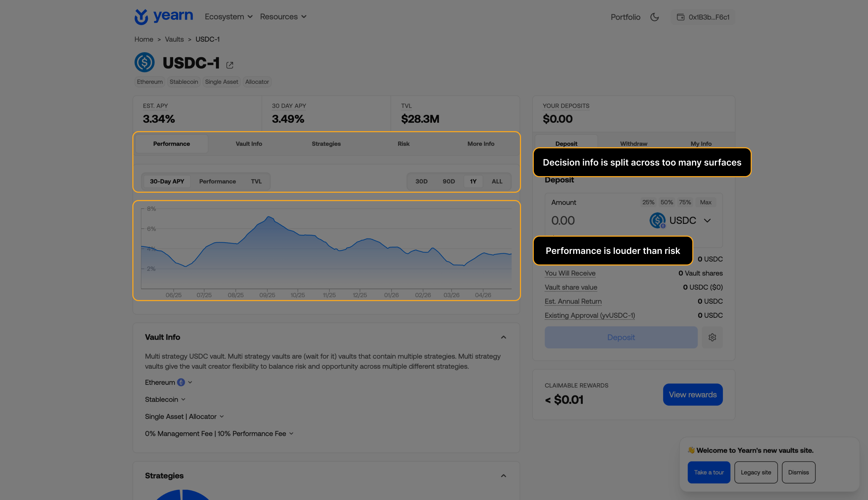Toggle dark mode moon icon

[x=654, y=17]
